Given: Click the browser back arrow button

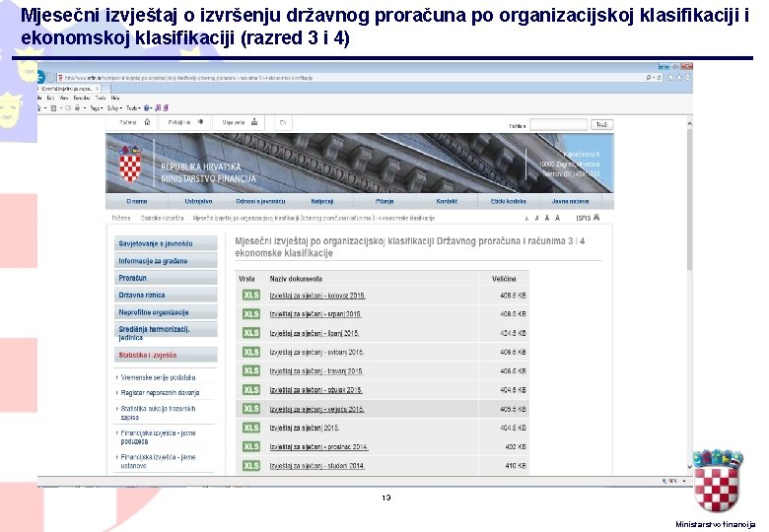Looking at the screenshot, I should tap(39, 77).
